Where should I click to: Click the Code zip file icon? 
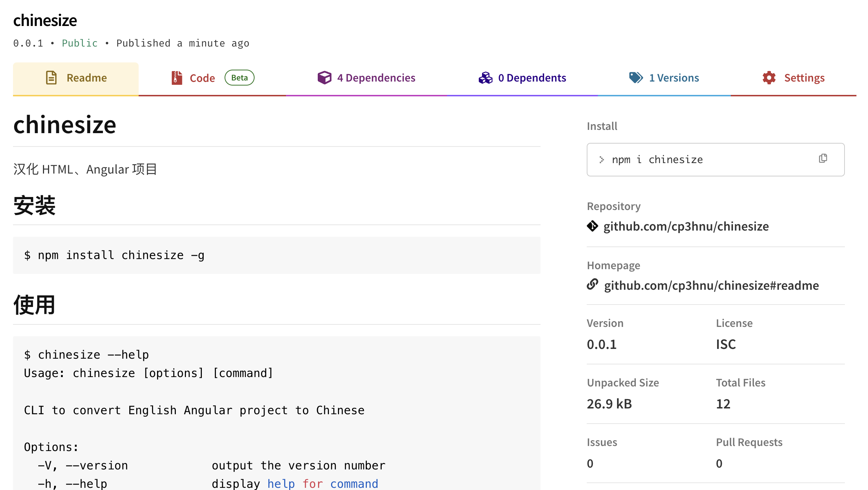(177, 78)
